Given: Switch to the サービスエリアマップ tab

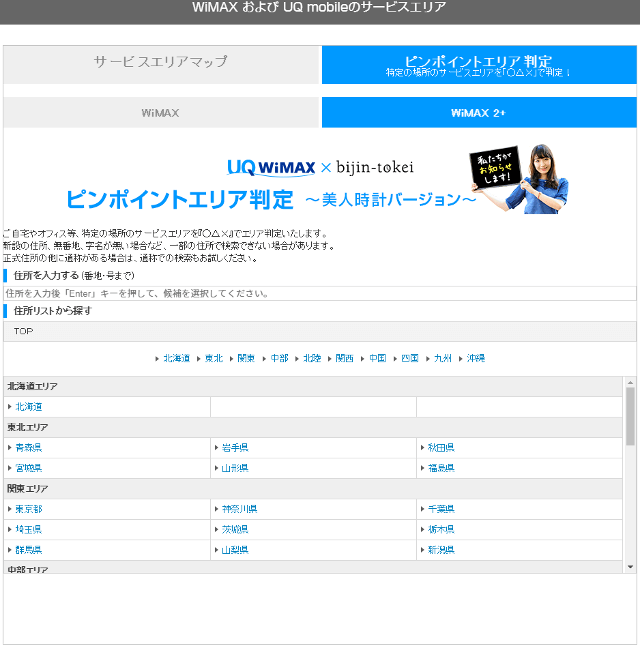Looking at the screenshot, I should pyautogui.click(x=162, y=65).
